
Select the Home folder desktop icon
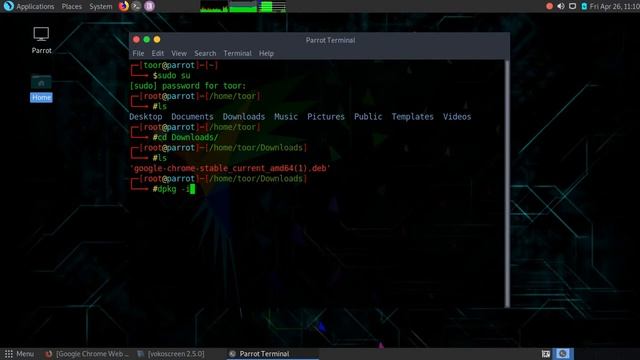pyautogui.click(x=41, y=88)
